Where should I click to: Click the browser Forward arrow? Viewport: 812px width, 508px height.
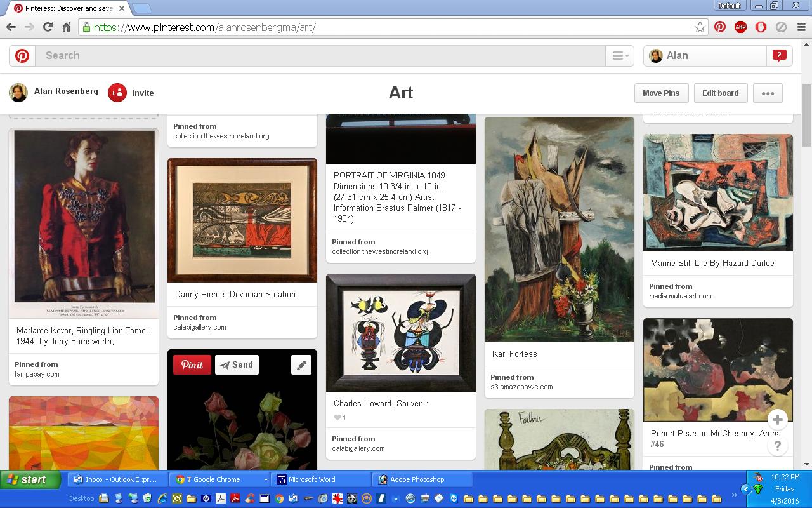point(29,27)
